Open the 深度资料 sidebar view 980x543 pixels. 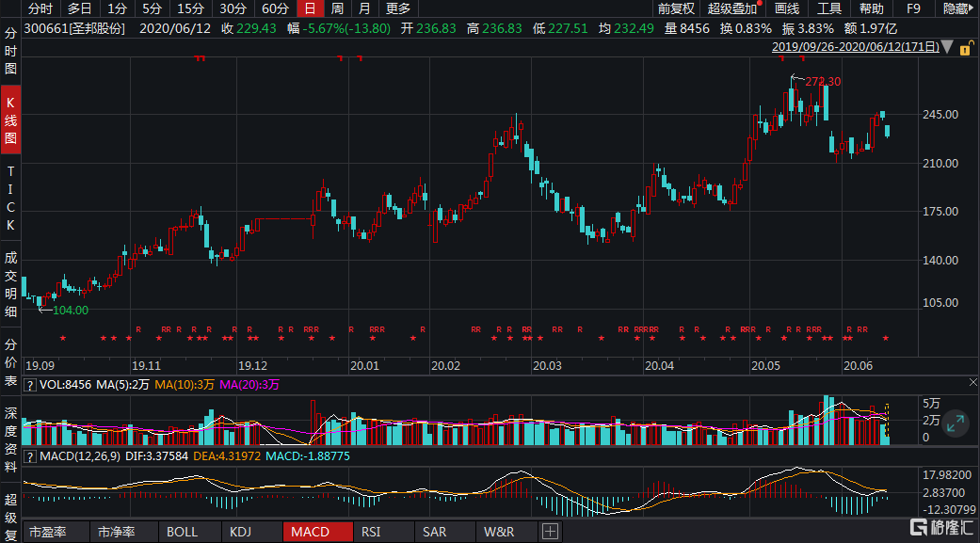10,439
